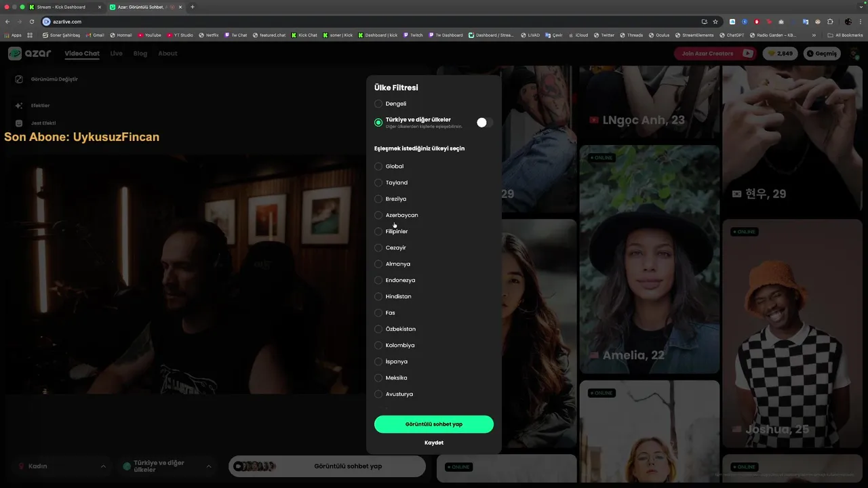Bookmark this page with star icon
Image resolution: width=868 pixels, height=488 pixels.
[715, 22]
